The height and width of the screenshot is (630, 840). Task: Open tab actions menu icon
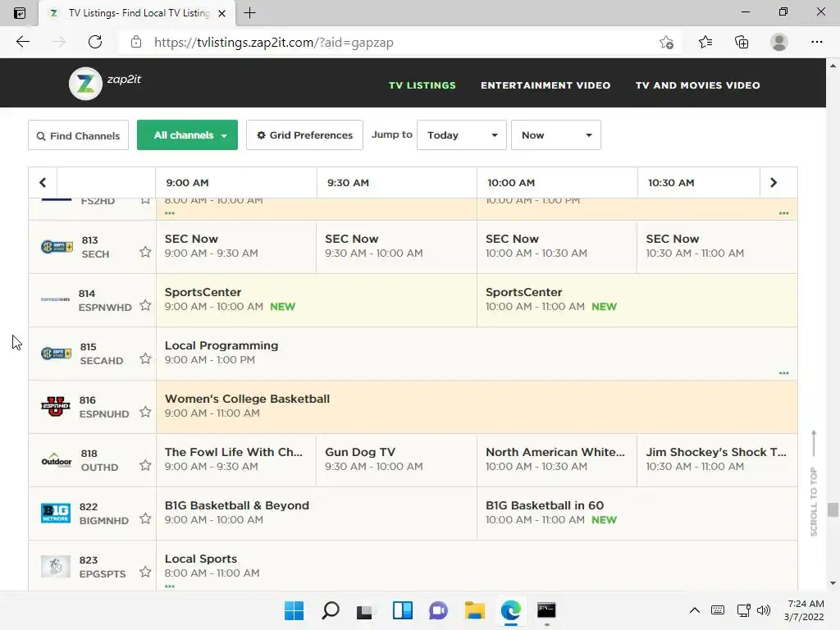click(x=20, y=13)
